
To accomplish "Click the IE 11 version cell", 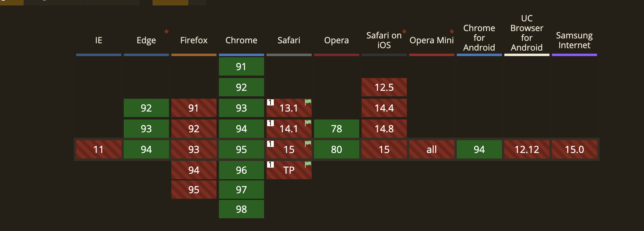I will 98,149.
